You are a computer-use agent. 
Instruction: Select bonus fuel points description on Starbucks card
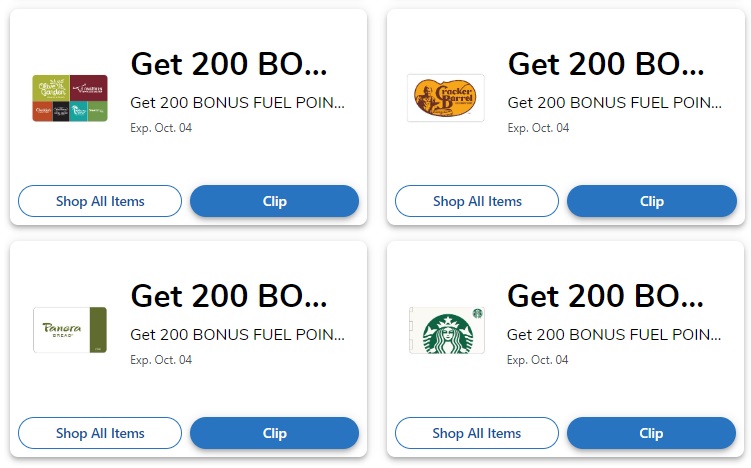[x=614, y=334]
